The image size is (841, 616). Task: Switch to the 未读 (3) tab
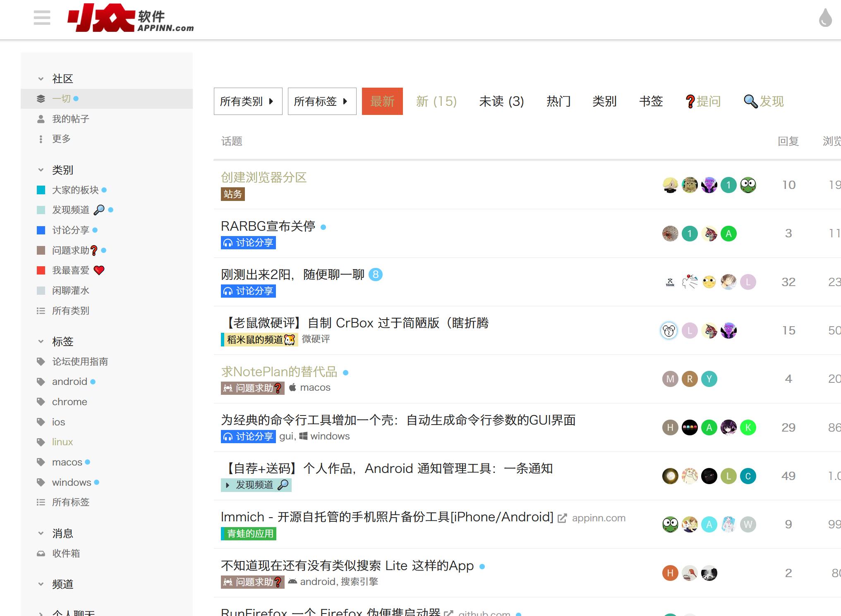501,101
